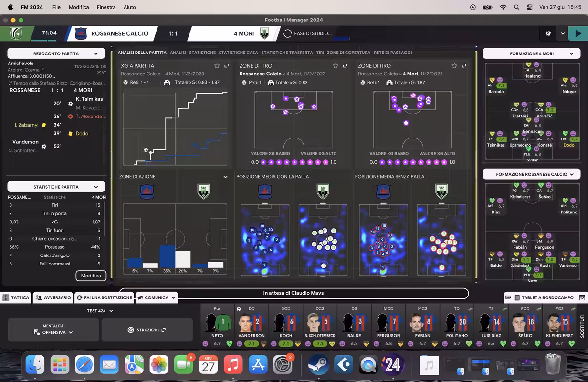Expand the XG A Partita panel to fullscreen
This screenshot has width=588, height=382.
tap(227, 66)
